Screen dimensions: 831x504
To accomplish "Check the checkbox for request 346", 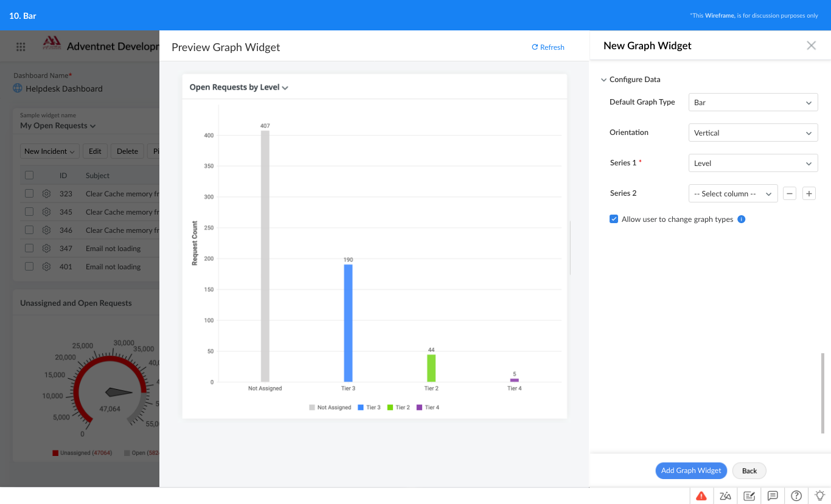I will click(x=29, y=230).
